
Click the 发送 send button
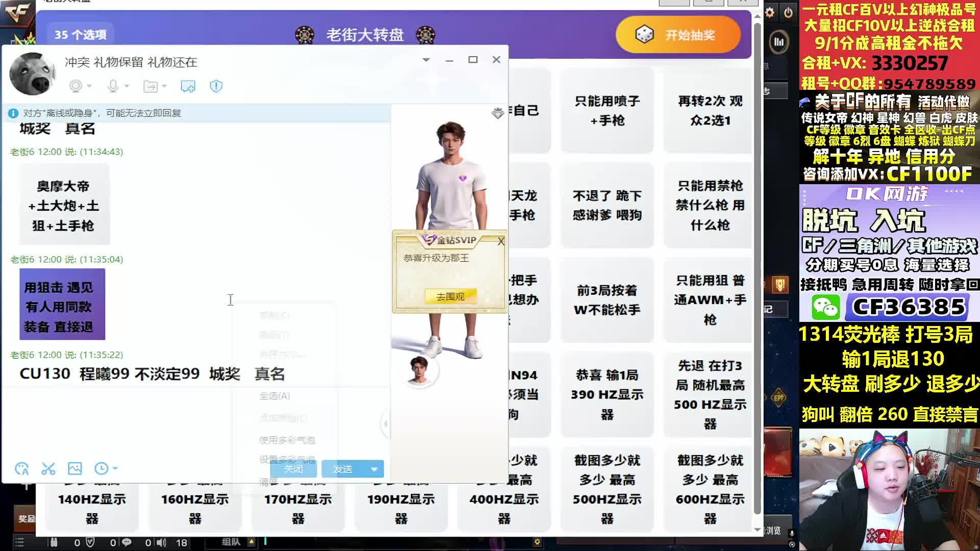tap(343, 469)
